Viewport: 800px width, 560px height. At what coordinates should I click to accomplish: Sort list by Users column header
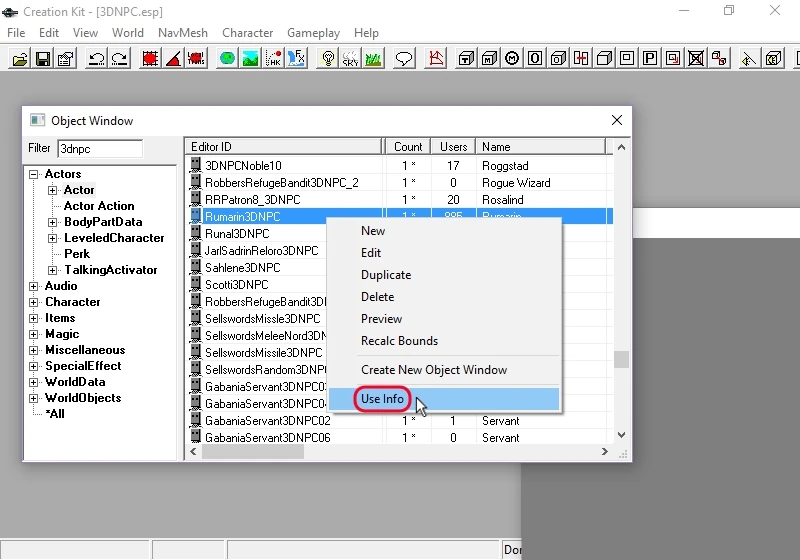453,147
